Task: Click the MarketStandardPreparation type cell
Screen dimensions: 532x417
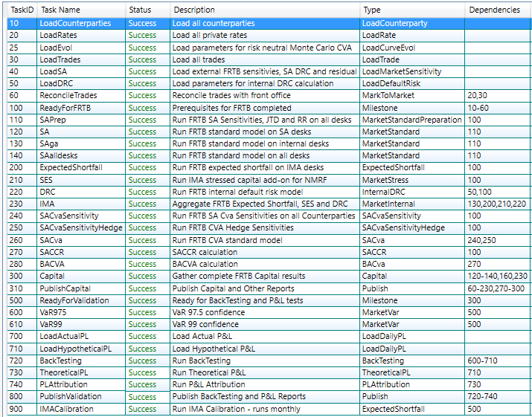Action: pos(412,120)
